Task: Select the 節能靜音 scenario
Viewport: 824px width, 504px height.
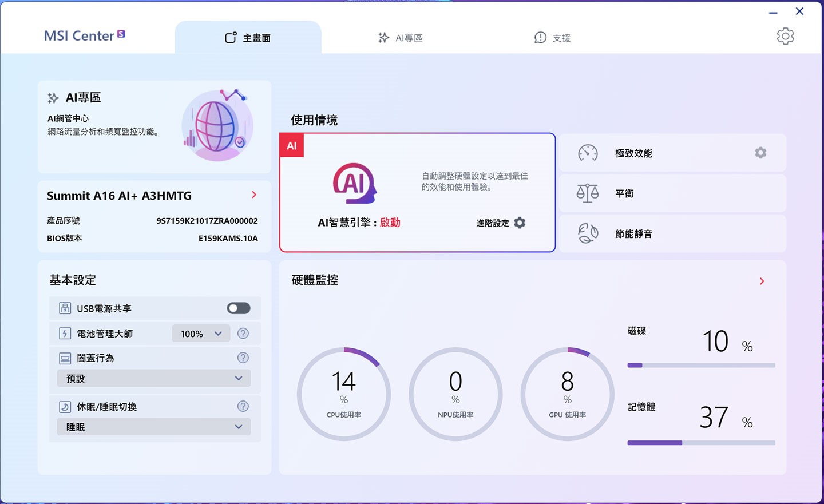Action: point(672,233)
